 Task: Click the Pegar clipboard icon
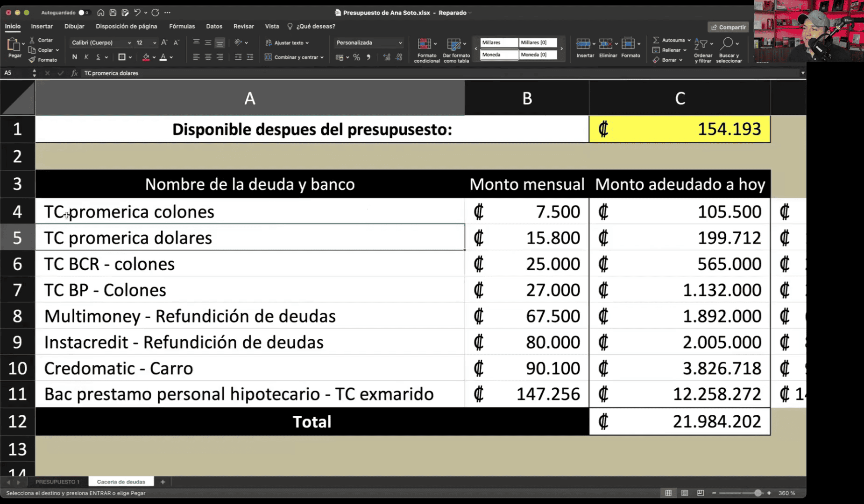click(x=14, y=46)
